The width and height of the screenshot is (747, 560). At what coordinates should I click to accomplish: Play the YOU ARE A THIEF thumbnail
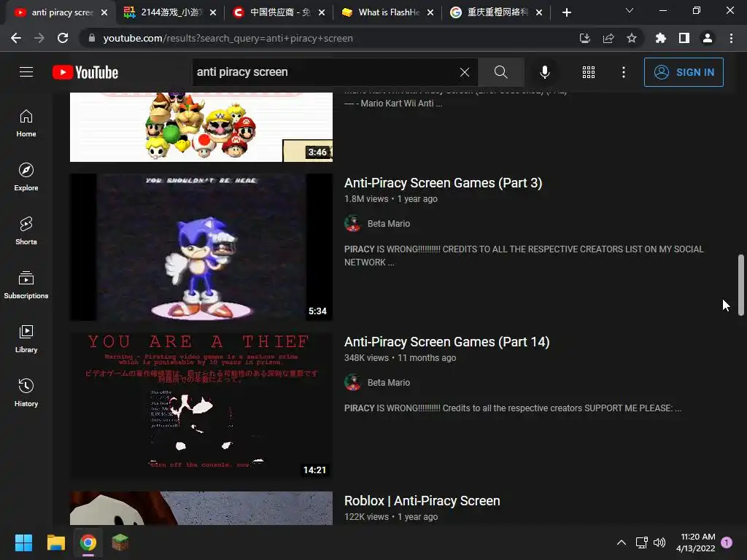[x=201, y=406]
